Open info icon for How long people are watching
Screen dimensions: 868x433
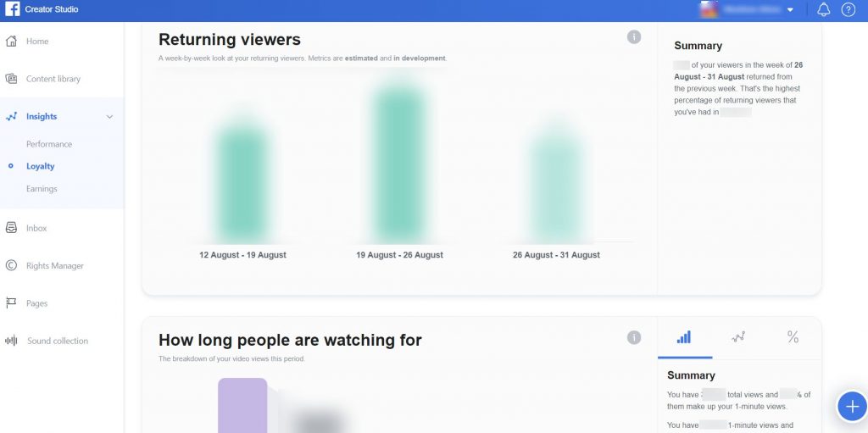tap(634, 338)
